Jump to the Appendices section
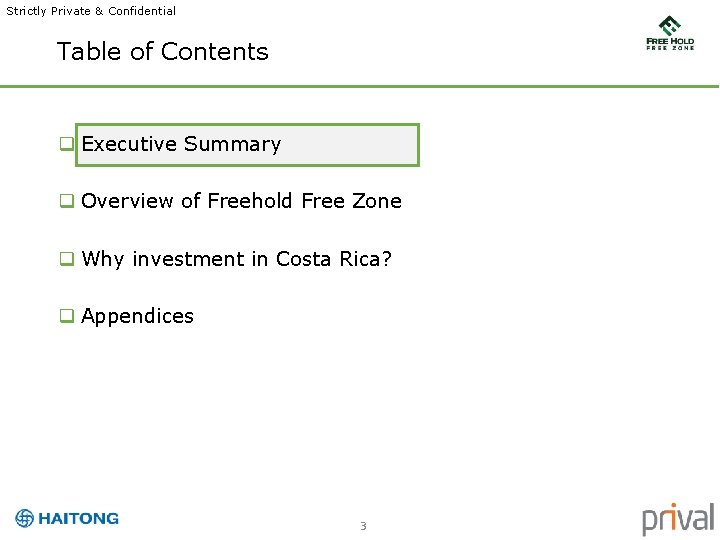Viewport: 720px width, 540px height. pos(137,316)
